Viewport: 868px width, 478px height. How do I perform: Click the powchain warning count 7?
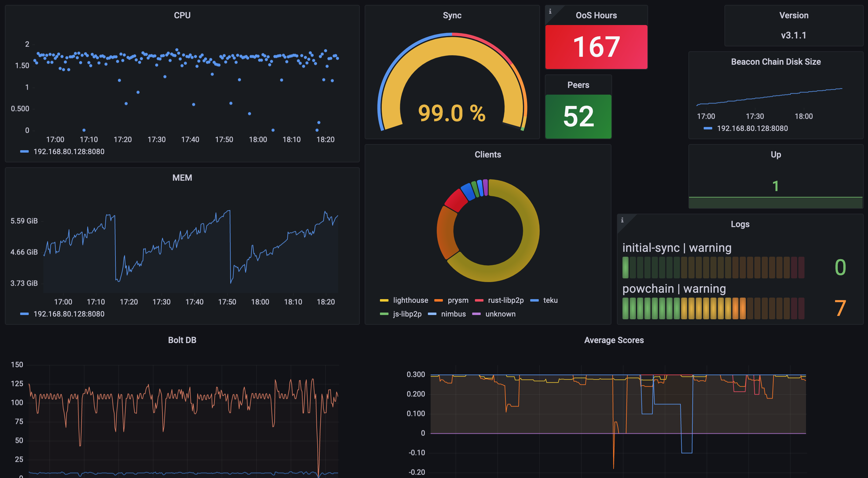840,308
